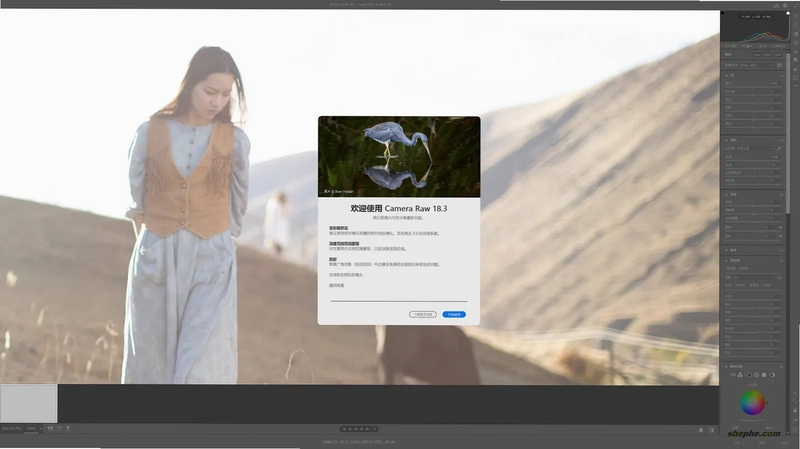The height and width of the screenshot is (449, 800).
Task: Hide the Color Grading adjustments with eye icon
Action: [782, 366]
